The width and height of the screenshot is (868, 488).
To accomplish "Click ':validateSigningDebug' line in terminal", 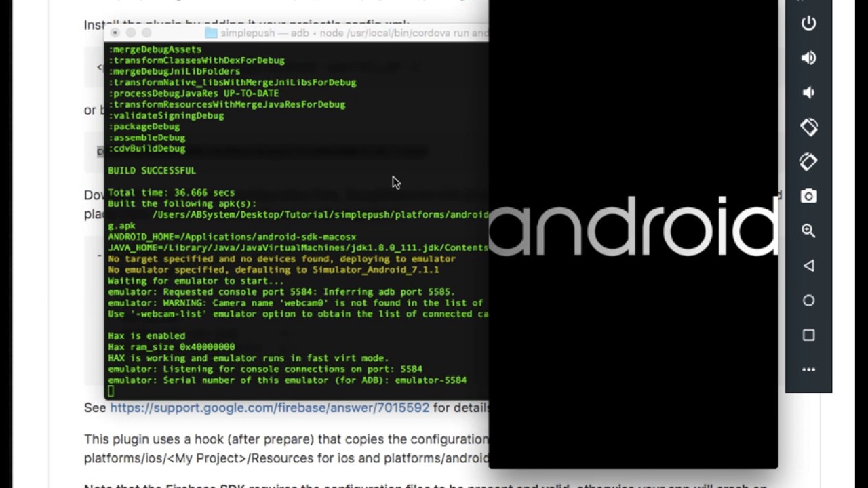I will [x=165, y=115].
